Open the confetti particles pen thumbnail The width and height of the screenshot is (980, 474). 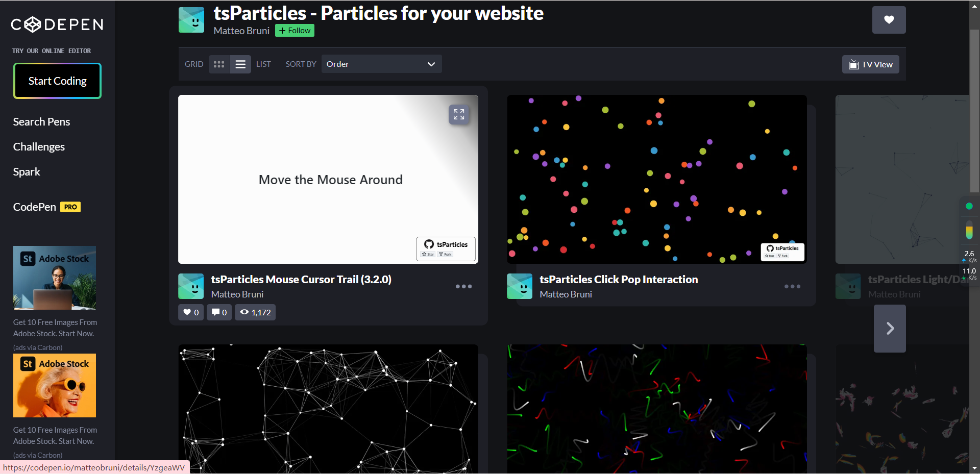902,409
